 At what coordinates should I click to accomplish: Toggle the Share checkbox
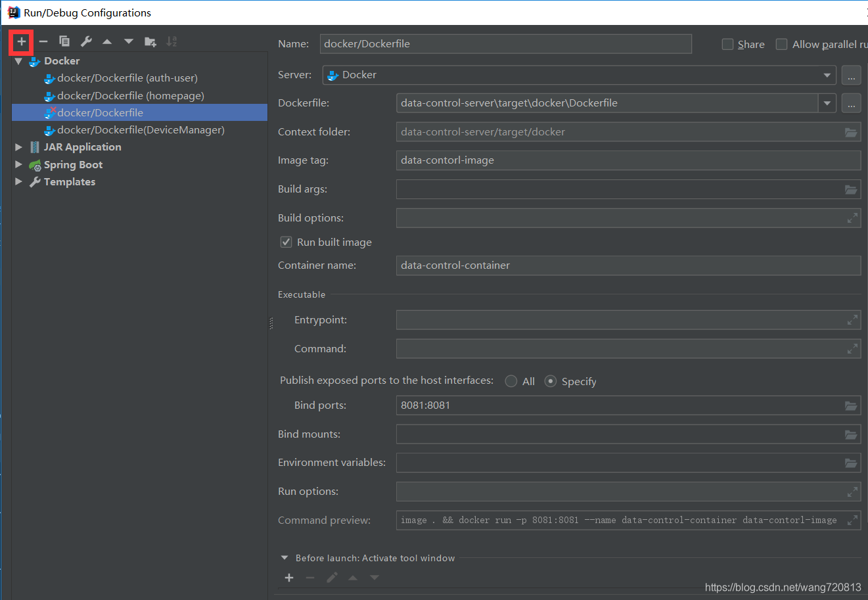(727, 44)
